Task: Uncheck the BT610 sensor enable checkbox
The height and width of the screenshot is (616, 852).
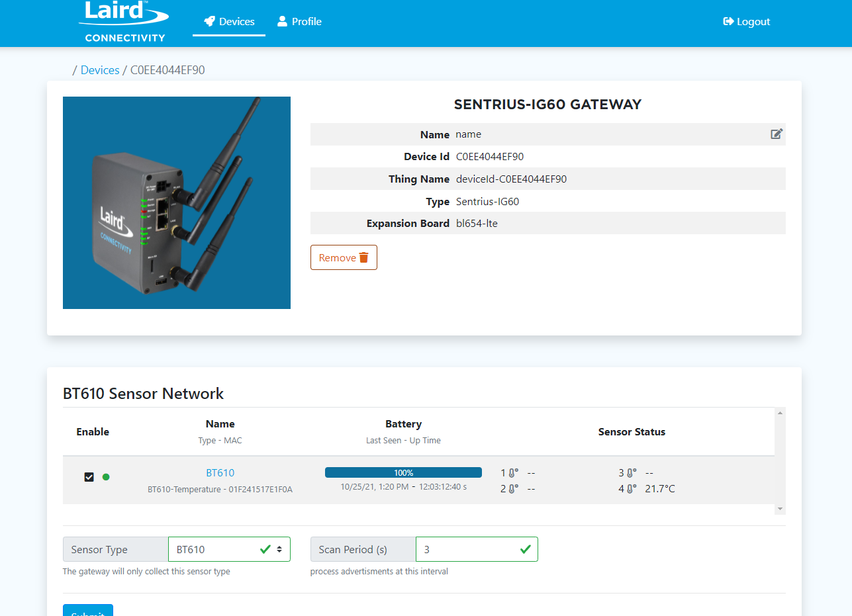Action: point(89,477)
